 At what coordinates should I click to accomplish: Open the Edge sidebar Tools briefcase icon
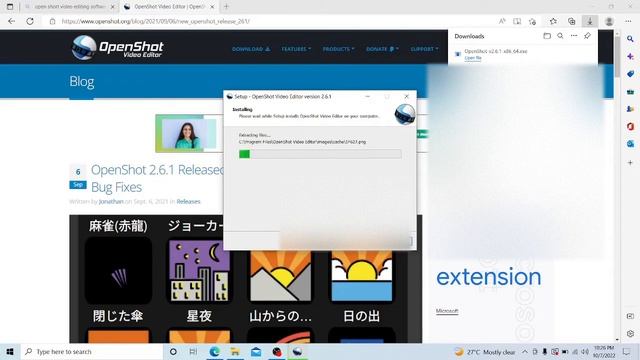630,91
